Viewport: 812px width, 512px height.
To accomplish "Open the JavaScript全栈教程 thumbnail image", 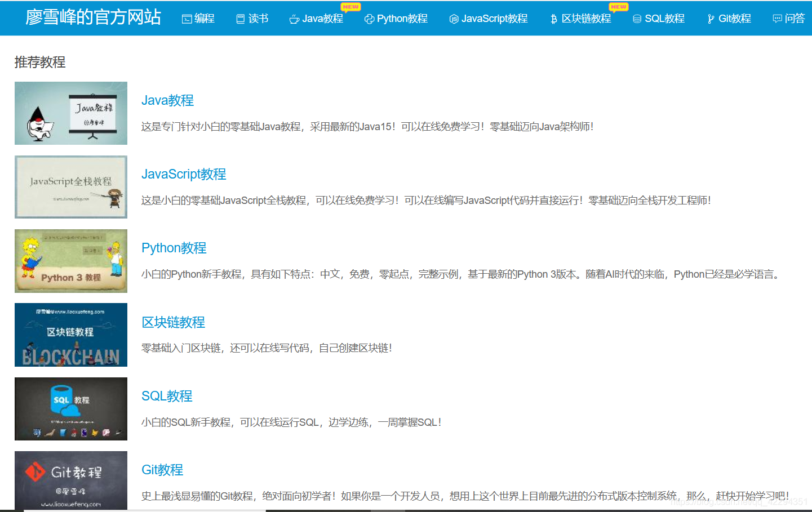I will pyautogui.click(x=71, y=187).
